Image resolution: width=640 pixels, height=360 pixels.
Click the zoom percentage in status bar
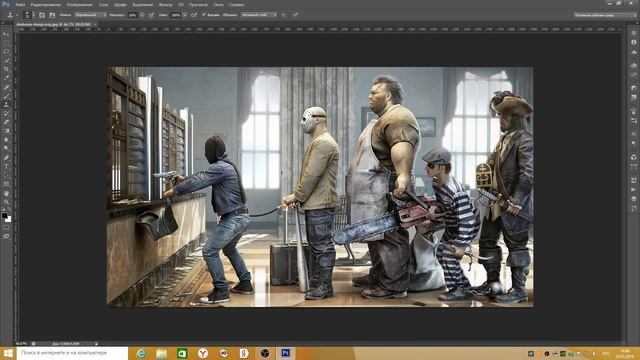click(22, 344)
